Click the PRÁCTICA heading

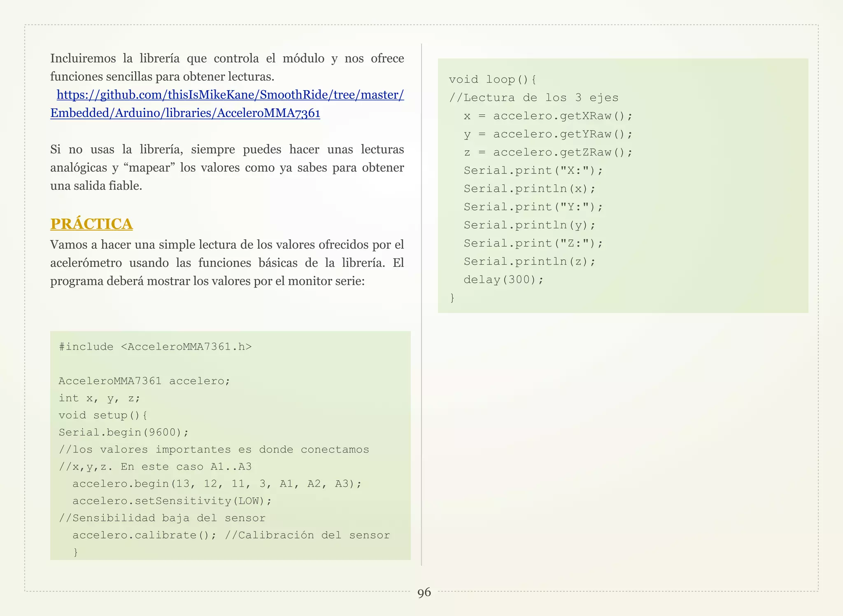click(x=91, y=224)
